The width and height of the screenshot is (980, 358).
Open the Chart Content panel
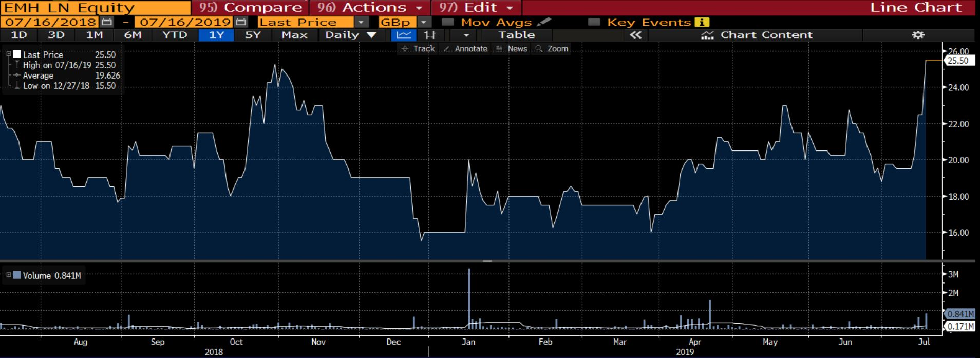pyautogui.click(x=758, y=35)
